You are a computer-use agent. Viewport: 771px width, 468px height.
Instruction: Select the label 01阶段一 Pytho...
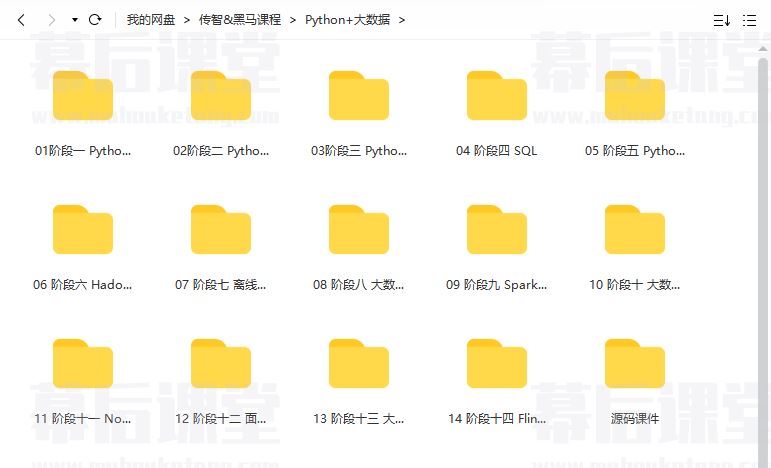point(83,150)
